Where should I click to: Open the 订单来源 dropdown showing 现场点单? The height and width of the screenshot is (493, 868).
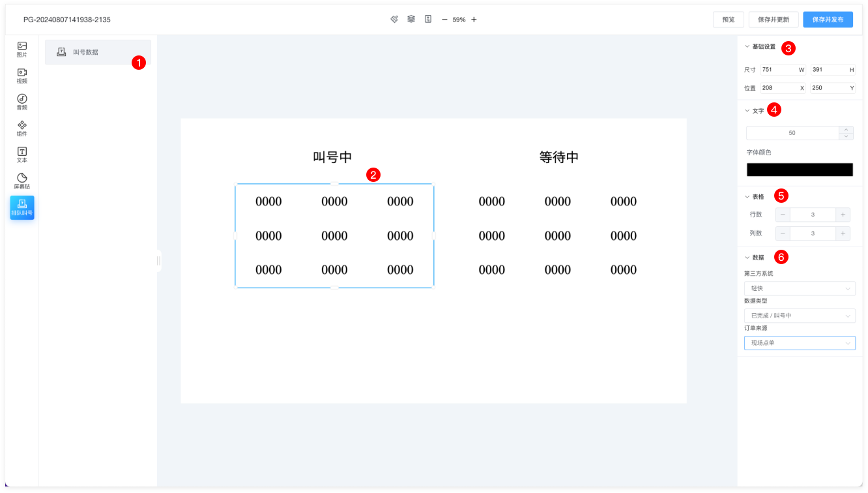(800, 343)
